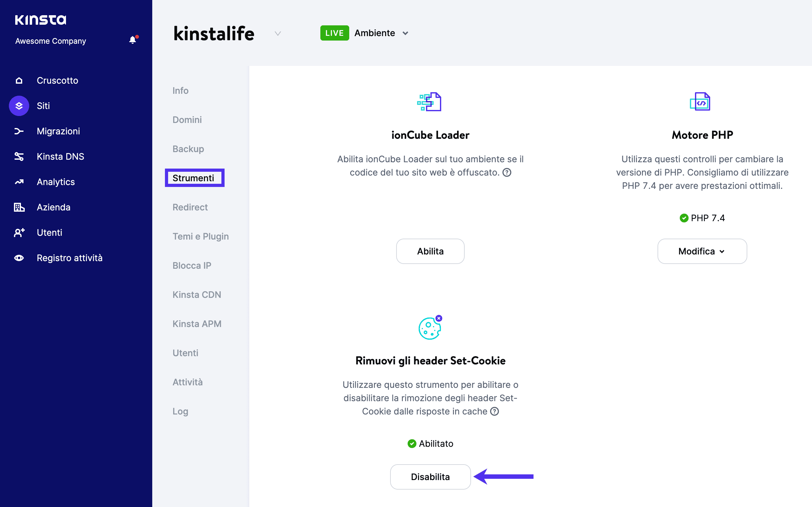Expand the kinstalife site selector chevron

(x=278, y=34)
